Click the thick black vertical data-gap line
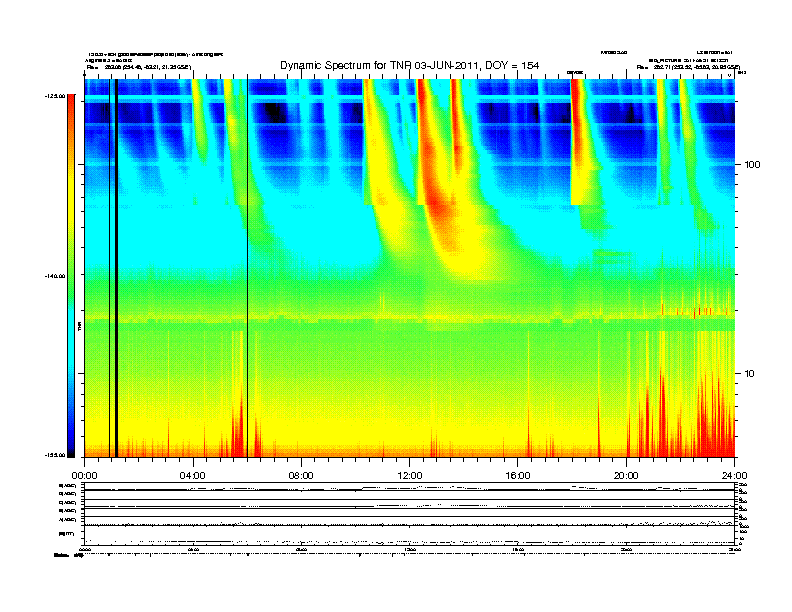 [116, 268]
